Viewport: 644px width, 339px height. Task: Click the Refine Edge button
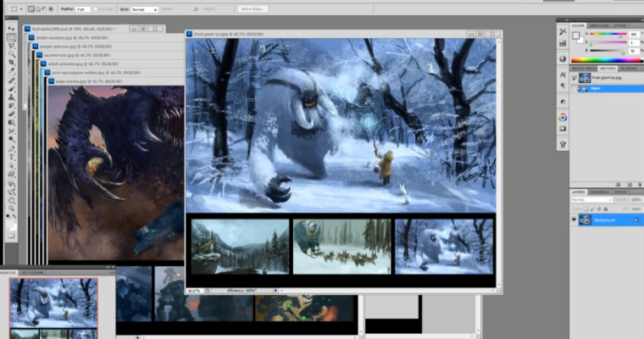(253, 8)
